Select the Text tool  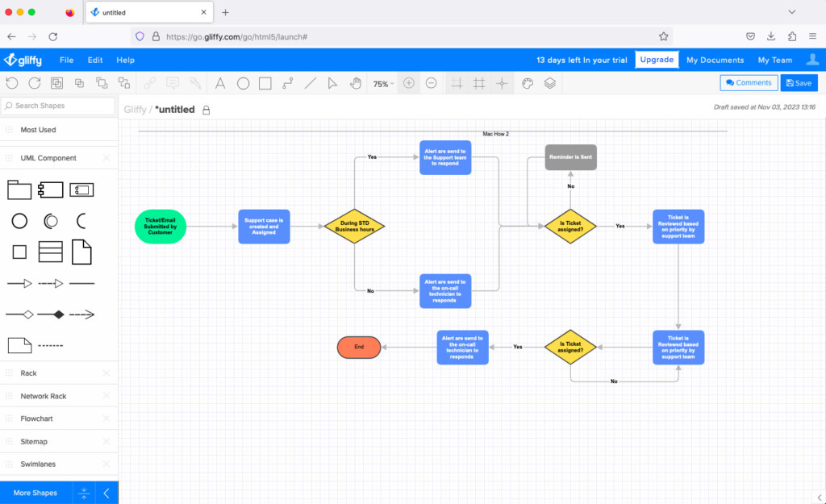(x=220, y=83)
